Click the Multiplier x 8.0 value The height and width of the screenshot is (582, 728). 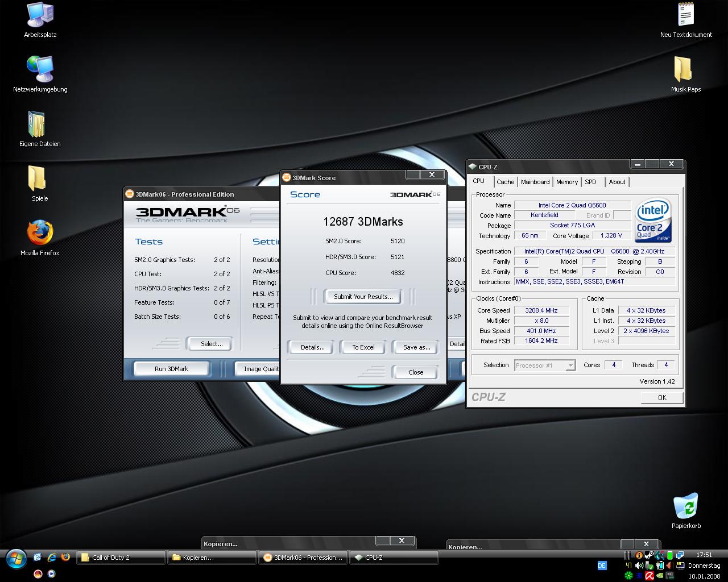[541, 321]
